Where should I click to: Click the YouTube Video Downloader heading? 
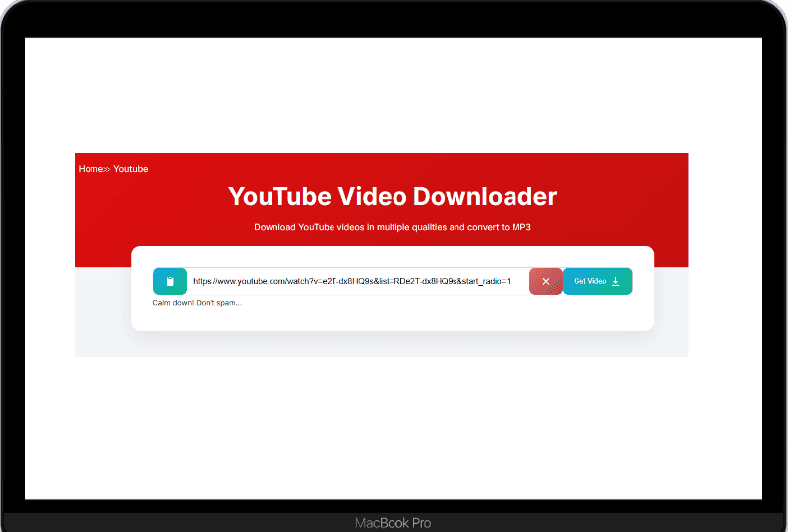coord(393,196)
